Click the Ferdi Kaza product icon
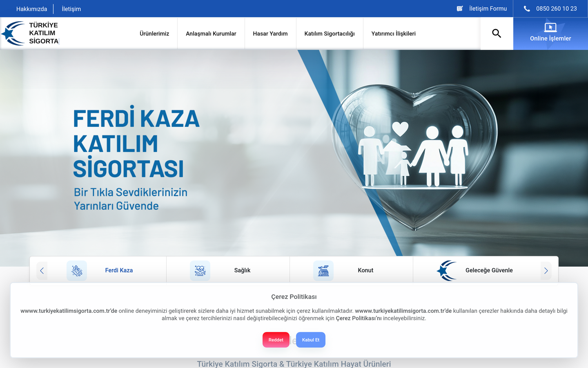 point(77,271)
